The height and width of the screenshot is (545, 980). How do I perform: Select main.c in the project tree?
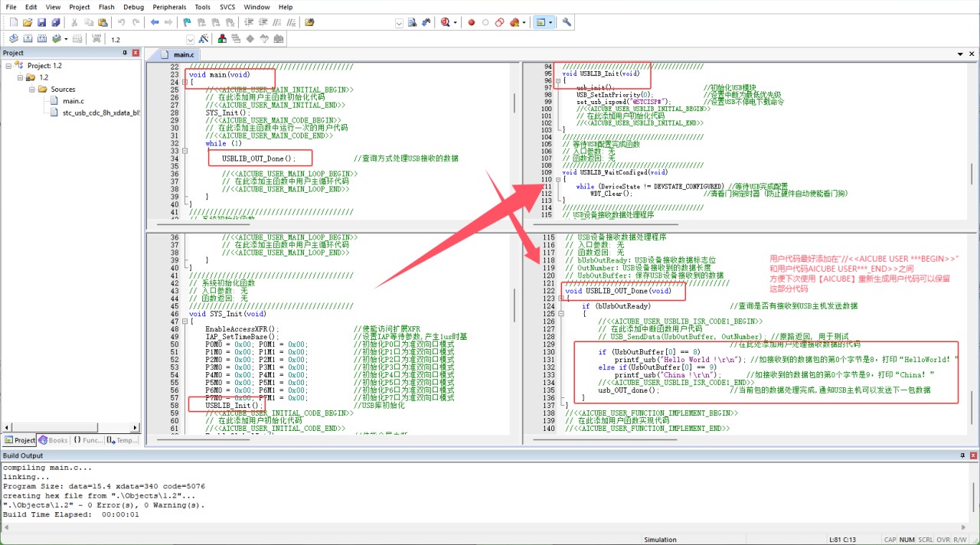coord(73,101)
